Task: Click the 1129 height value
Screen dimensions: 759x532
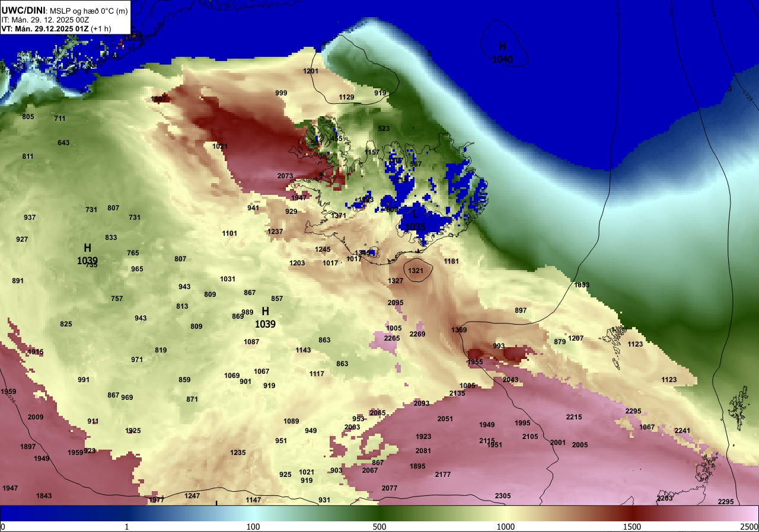Action: 346,97
